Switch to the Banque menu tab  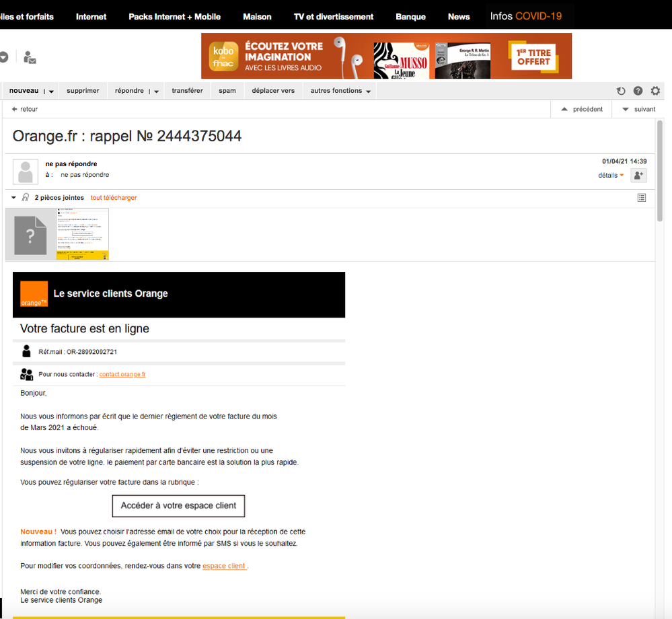410,16
